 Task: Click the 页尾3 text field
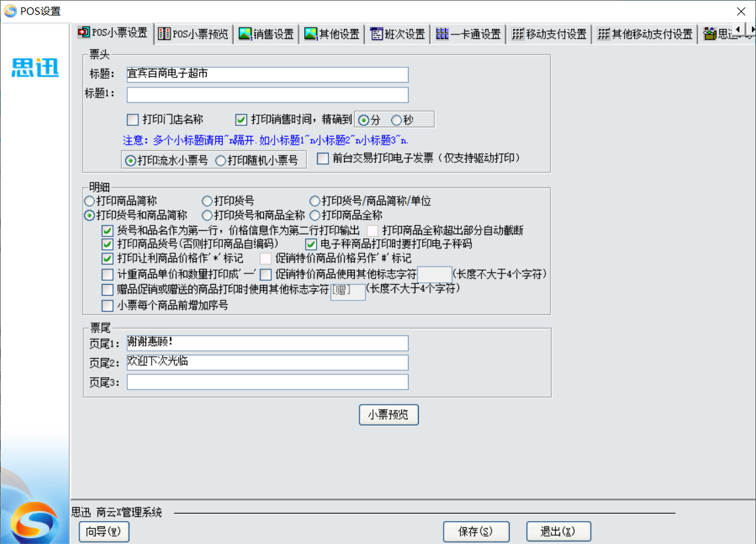(x=267, y=382)
